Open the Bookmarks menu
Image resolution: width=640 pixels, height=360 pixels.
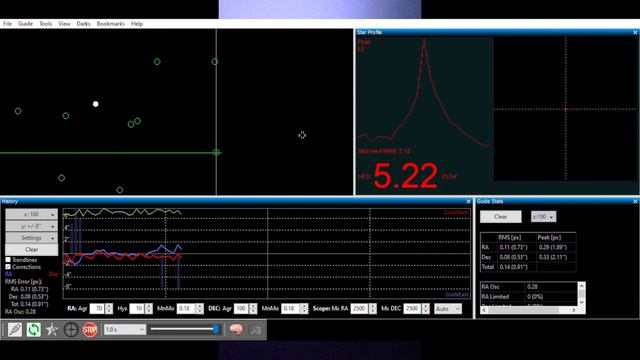tap(111, 24)
